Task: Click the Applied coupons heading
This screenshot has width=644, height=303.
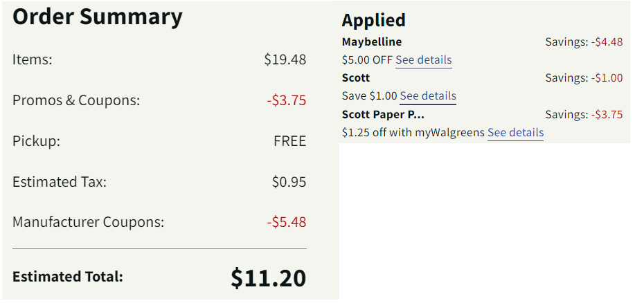Action: pyautogui.click(x=373, y=20)
